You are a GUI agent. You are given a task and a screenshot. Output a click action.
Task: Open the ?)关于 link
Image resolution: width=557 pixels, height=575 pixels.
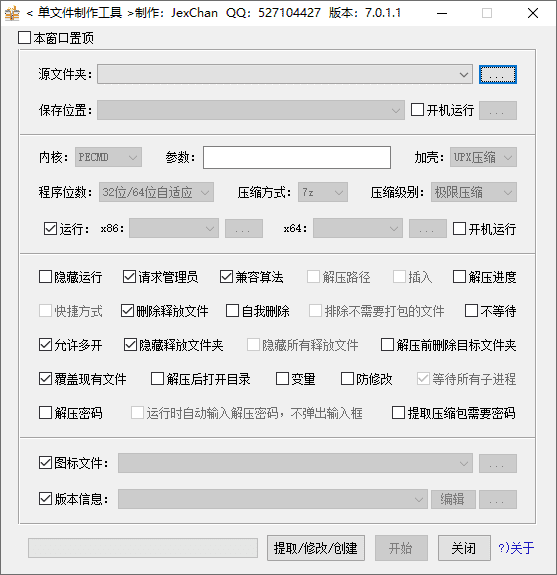pyautogui.click(x=516, y=548)
